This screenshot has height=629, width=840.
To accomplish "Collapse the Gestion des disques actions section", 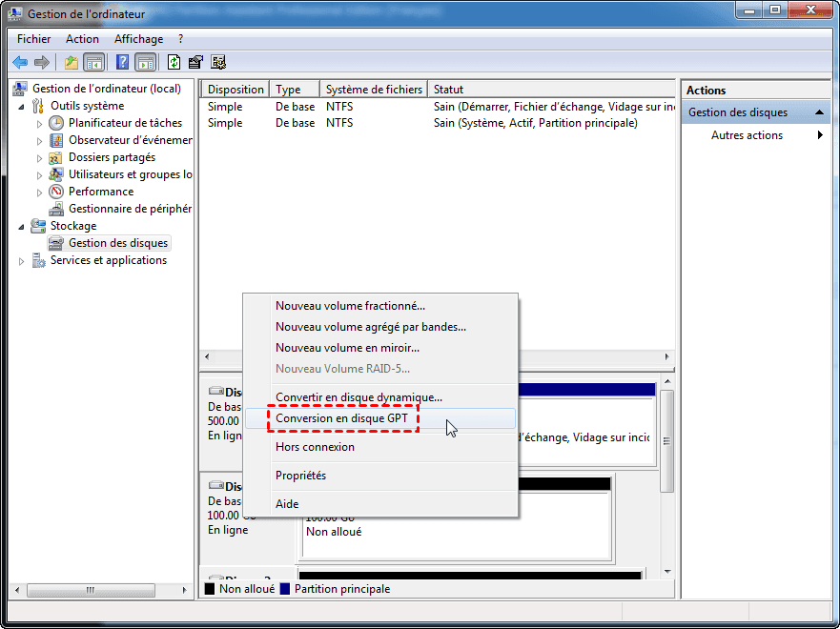I will click(x=819, y=112).
